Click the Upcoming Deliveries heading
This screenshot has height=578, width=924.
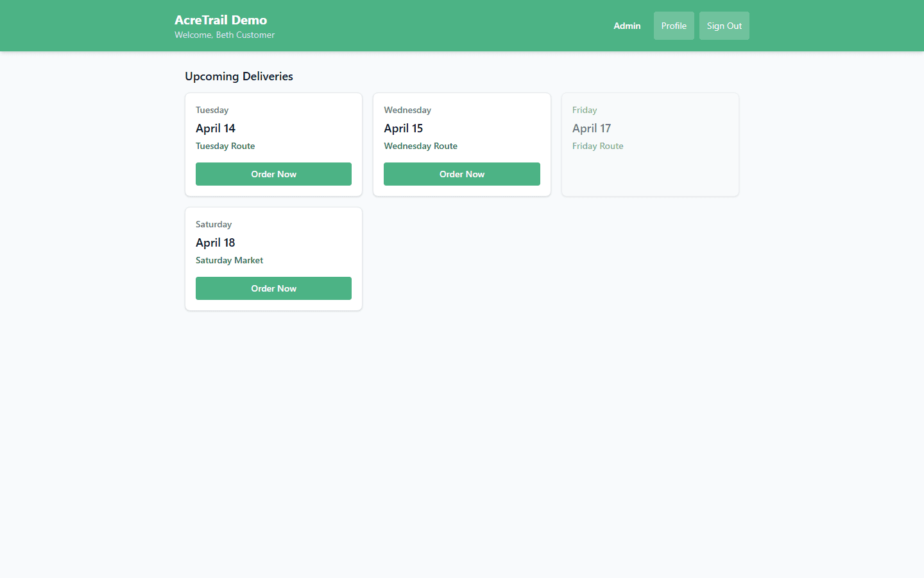[239, 76]
